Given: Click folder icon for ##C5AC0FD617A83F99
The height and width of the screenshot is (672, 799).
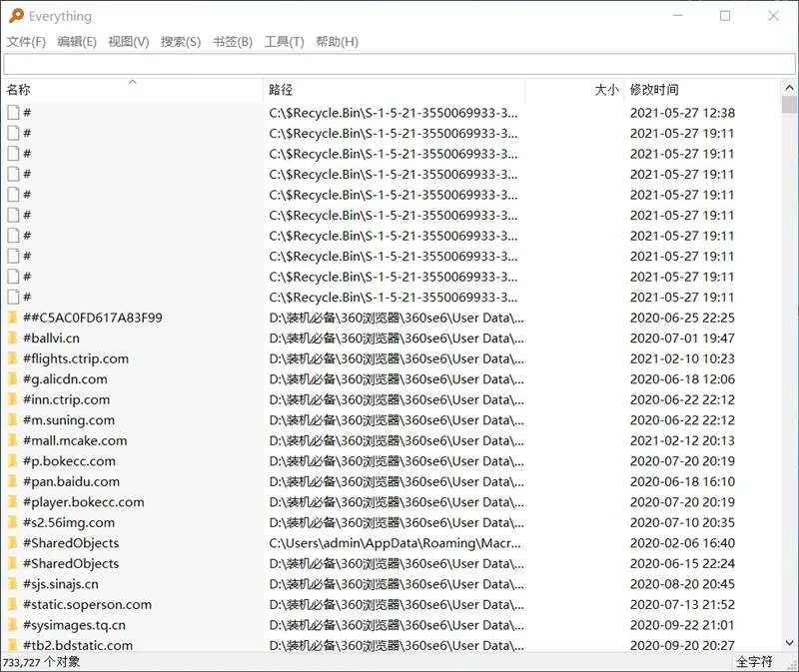Looking at the screenshot, I should [x=13, y=318].
